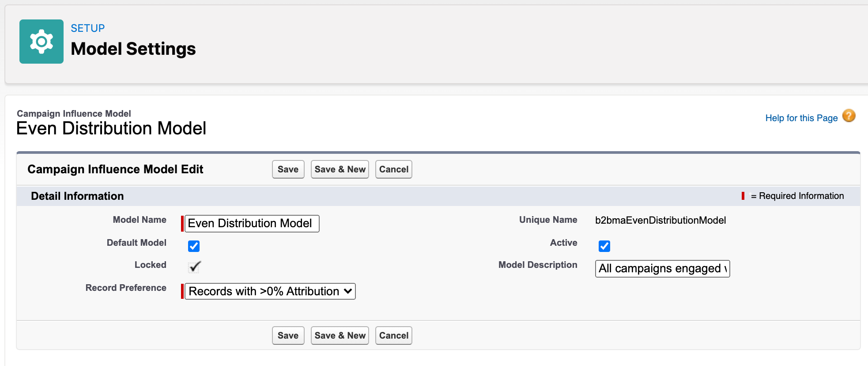Click the top Cancel button
The width and height of the screenshot is (868, 366).
coord(394,169)
